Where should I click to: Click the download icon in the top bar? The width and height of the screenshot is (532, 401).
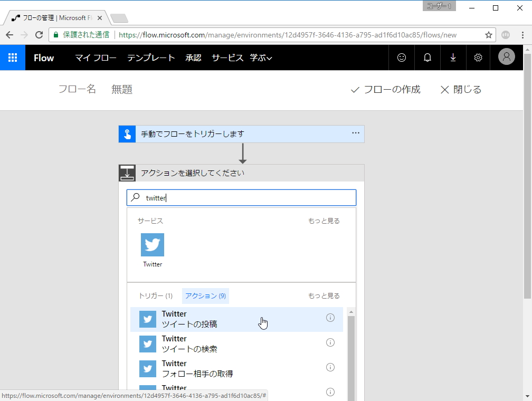453,58
